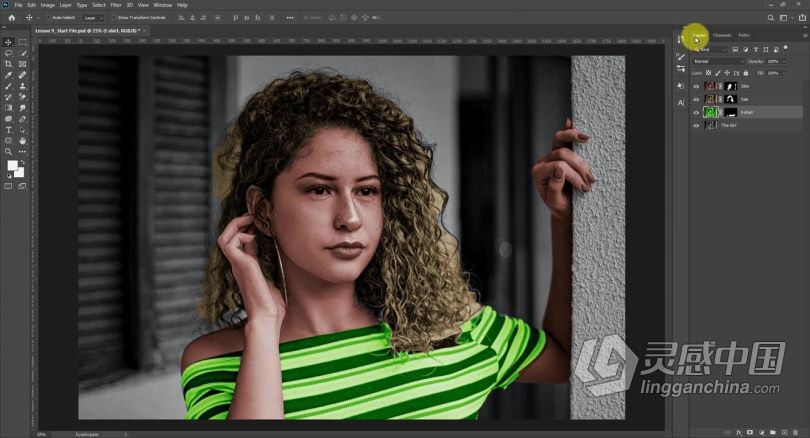The height and width of the screenshot is (438, 810).
Task: Open the Filter menu
Action: click(116, 5)
